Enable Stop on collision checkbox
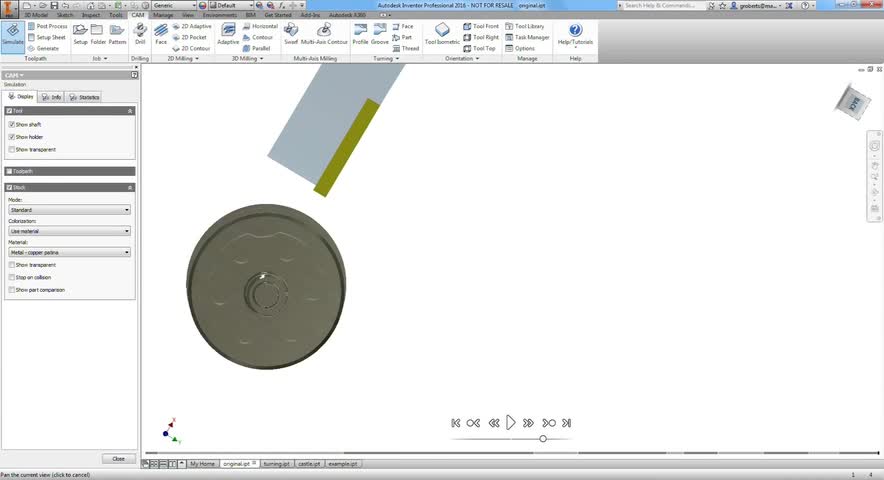884x480 pixels. (12, 278)
